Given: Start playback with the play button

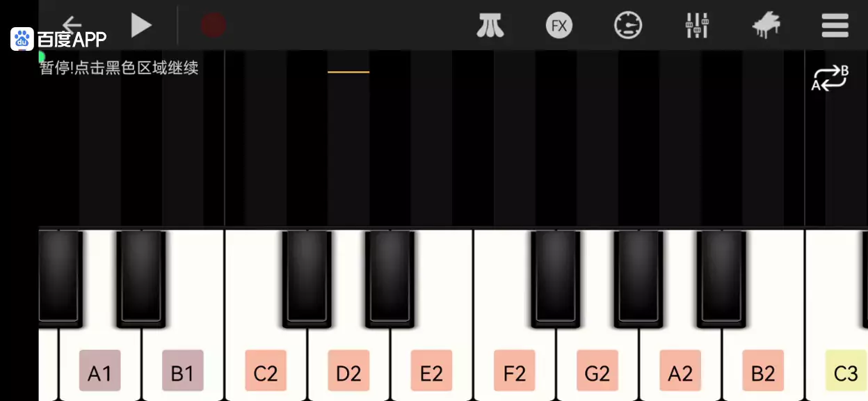Looking at the screenshot, I should pyautogui.click(x=141, y=26).
